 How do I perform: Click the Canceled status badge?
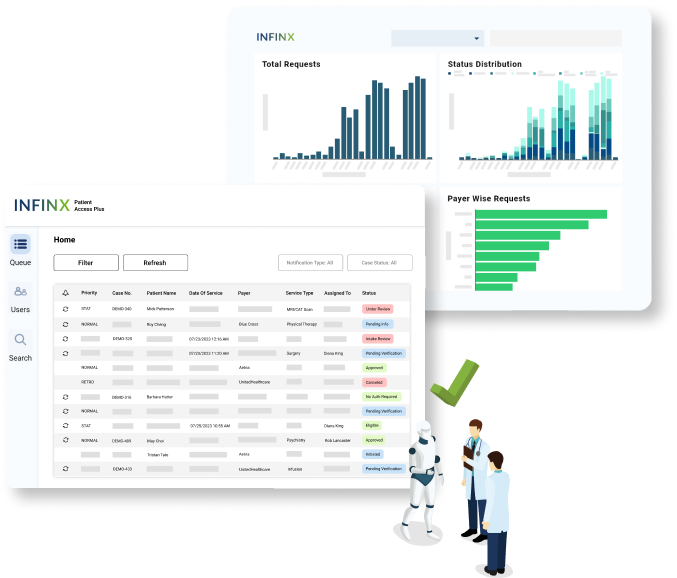[x=374, y=382]
